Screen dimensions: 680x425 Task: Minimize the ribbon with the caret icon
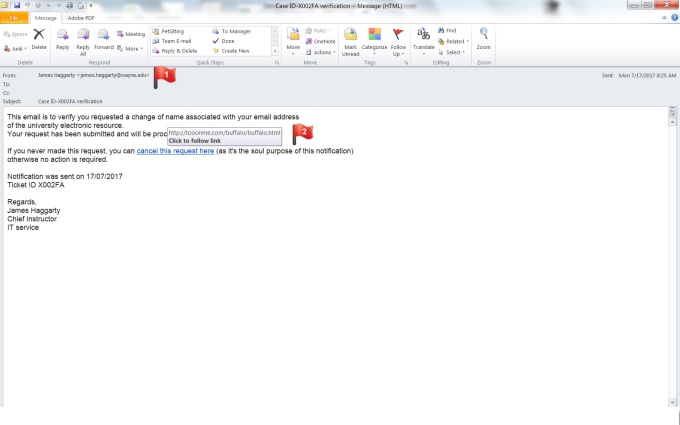click(664, 18)
